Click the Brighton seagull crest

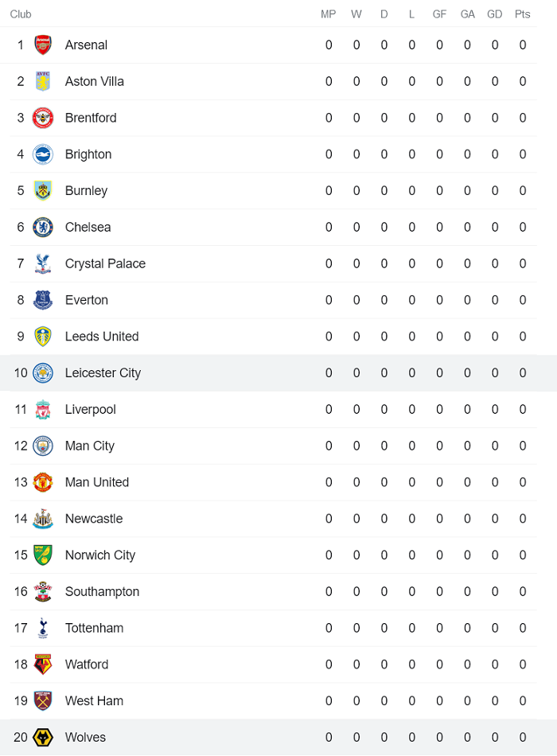[x=42, y=154]
